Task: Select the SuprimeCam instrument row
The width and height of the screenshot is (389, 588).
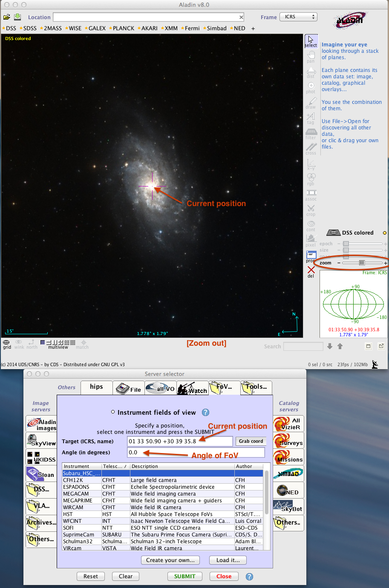Action: coord(163,535)
